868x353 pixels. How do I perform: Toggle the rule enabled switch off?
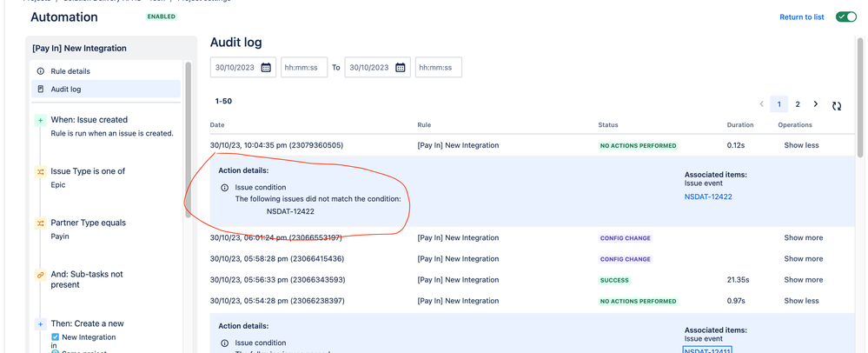846,17
